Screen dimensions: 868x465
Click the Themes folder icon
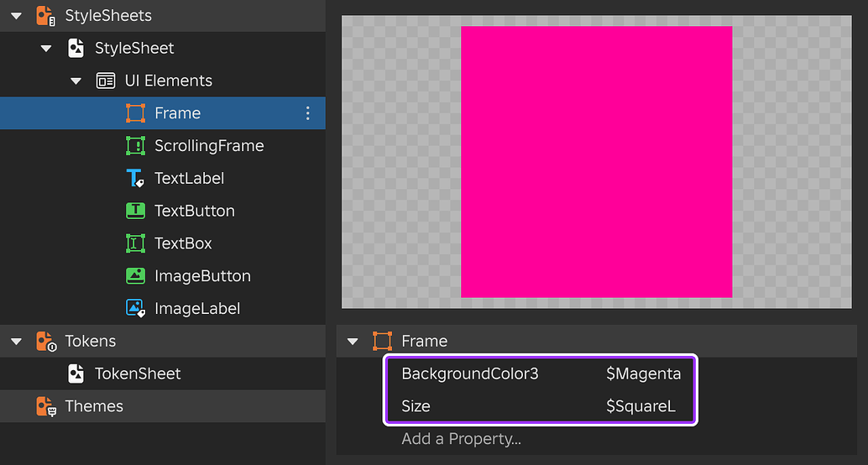tap(46, 406)
